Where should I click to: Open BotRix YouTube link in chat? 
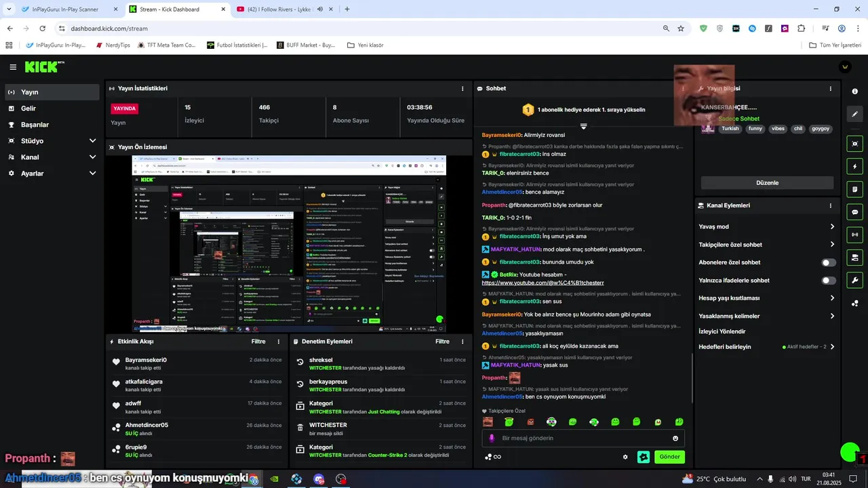(542, 283)
